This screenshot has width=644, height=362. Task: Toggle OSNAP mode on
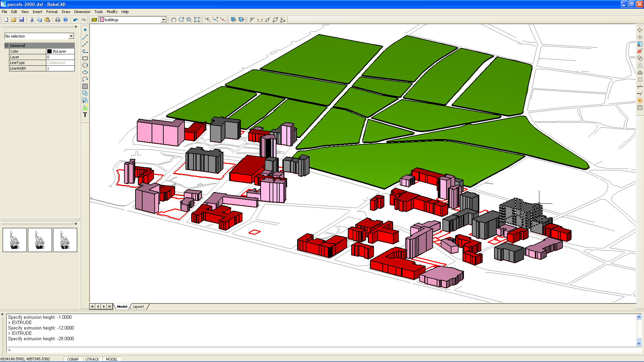pyautogui.click(x=73, y=359)
